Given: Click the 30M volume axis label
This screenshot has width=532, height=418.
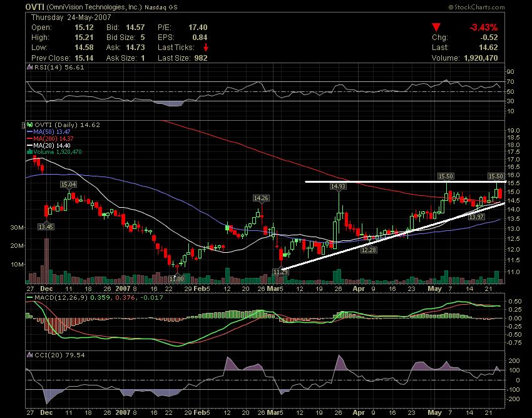Looking at the screenshot, I should point(17,228).
